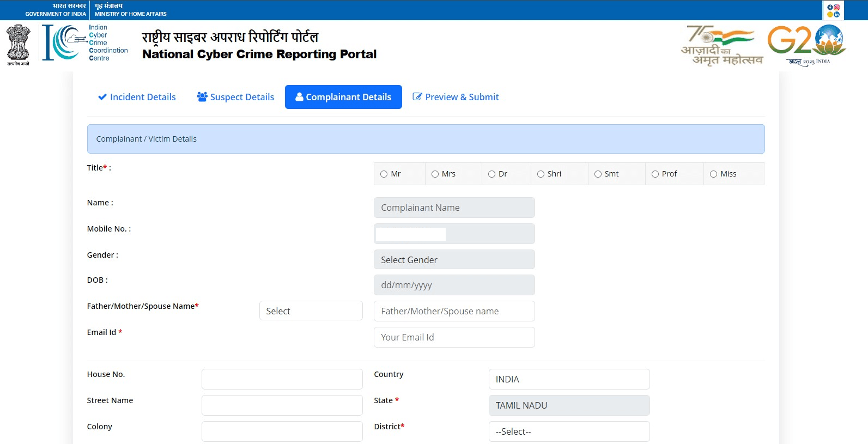Click the Colony input field

tap(282, 431)
